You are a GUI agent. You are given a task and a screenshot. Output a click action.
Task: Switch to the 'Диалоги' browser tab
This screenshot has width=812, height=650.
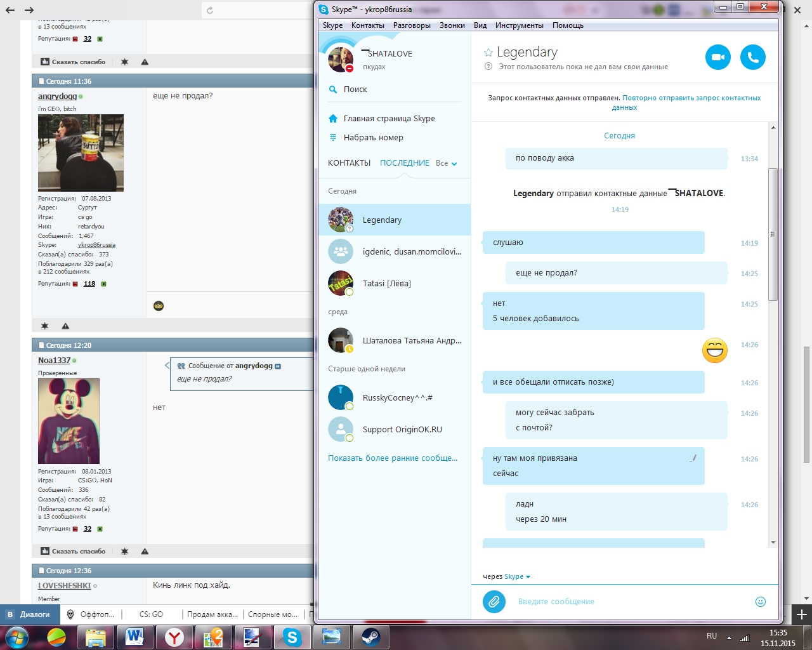click(30, 614)
